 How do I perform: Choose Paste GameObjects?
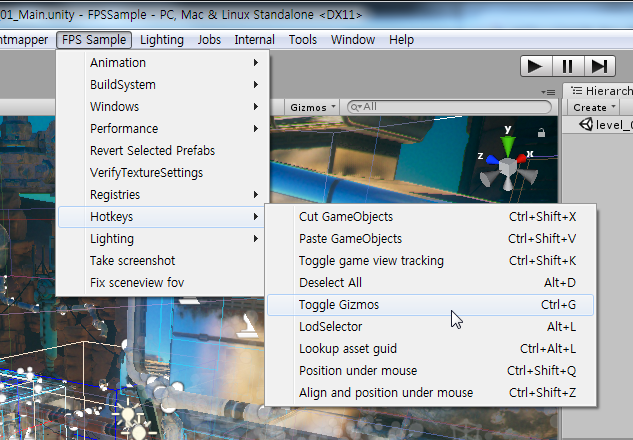pos(430,239)
